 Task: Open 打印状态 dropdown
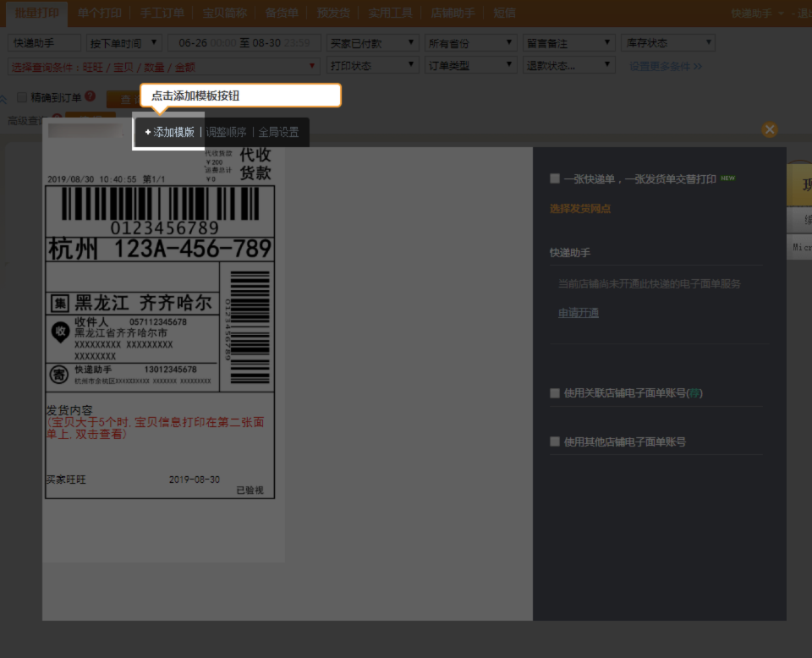pos(372,66)
